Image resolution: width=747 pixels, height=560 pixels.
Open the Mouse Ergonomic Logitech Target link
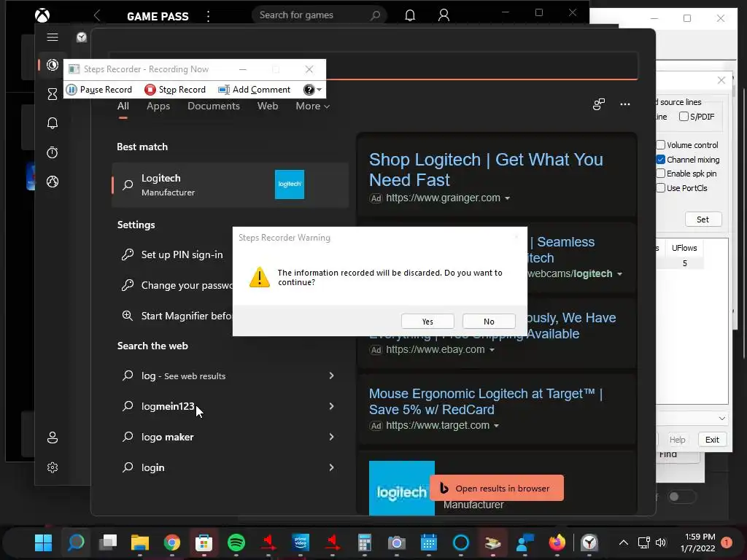tap(486, 402)
